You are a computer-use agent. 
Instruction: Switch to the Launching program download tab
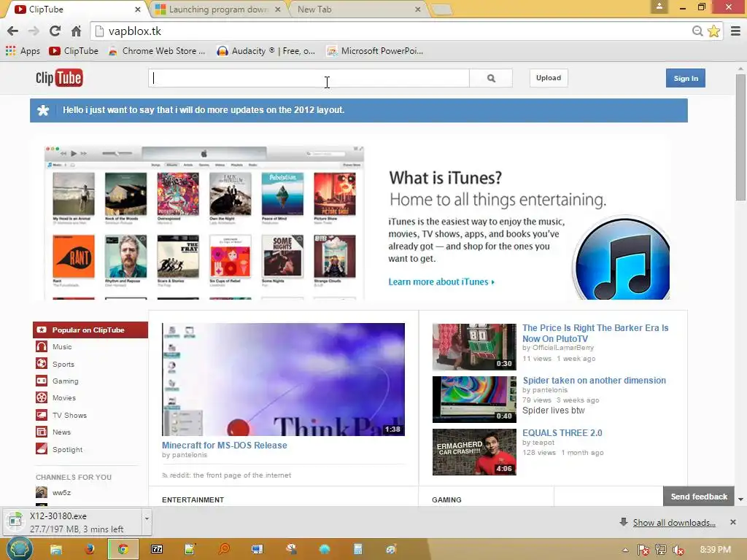(217, 9)
